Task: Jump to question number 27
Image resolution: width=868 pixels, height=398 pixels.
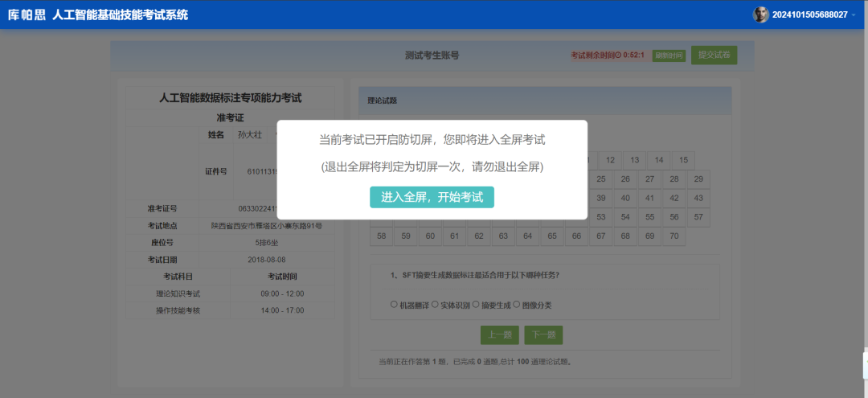Action: click(650, 179)
